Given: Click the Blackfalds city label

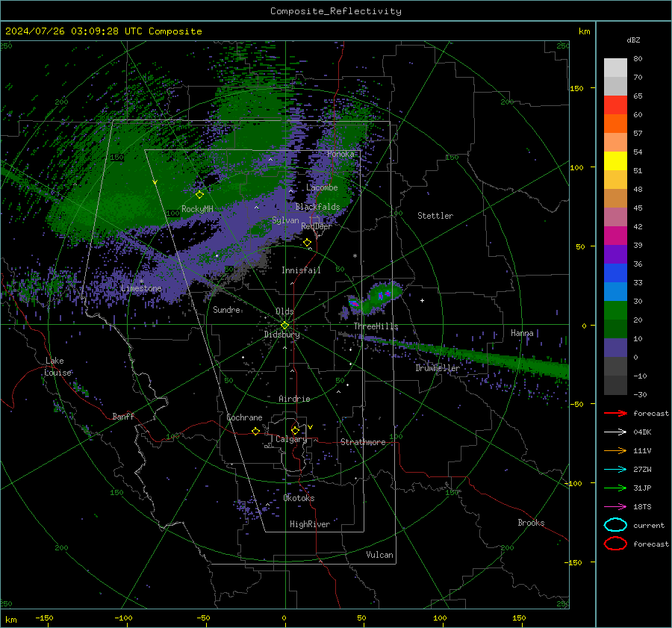Looking at the screenshot, I should click(317, 207).
